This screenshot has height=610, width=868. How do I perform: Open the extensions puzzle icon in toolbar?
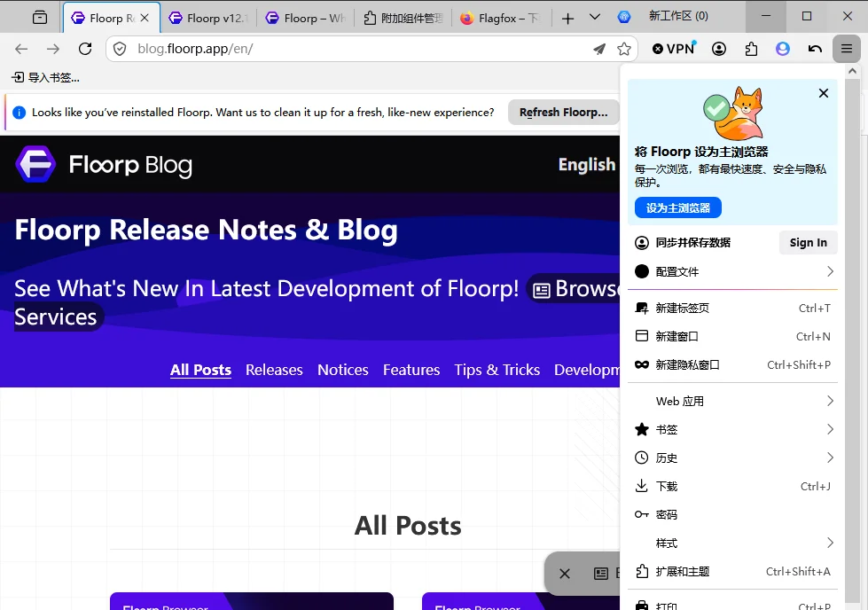pyautogui.click(x=751, y=49)
